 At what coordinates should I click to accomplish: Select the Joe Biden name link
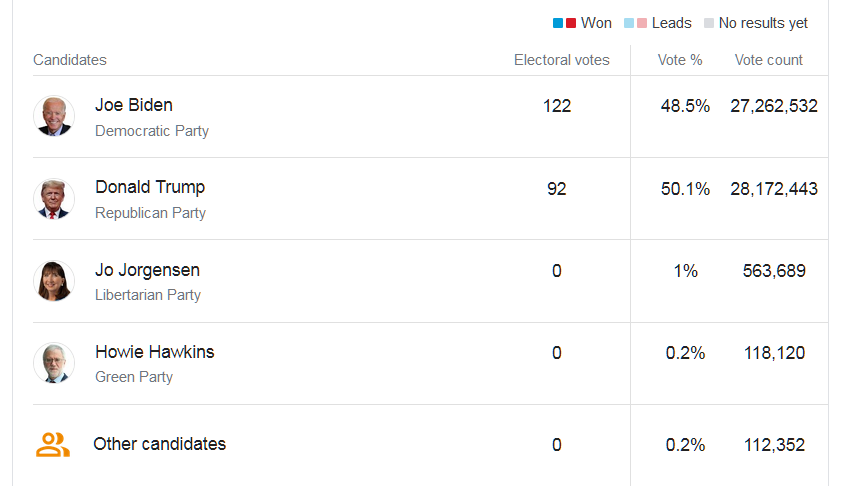[134, 105]
